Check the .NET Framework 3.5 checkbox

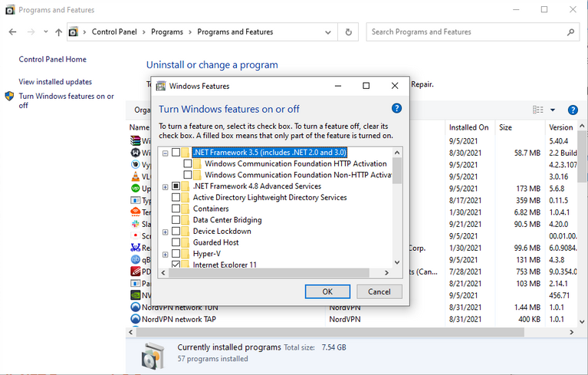[176, 153]
